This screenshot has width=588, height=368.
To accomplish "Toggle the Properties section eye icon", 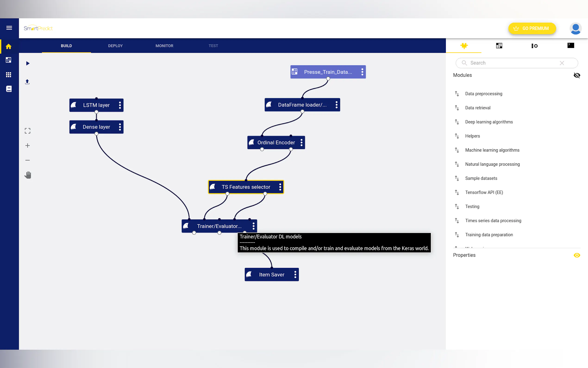I will [x=577, y=255].
